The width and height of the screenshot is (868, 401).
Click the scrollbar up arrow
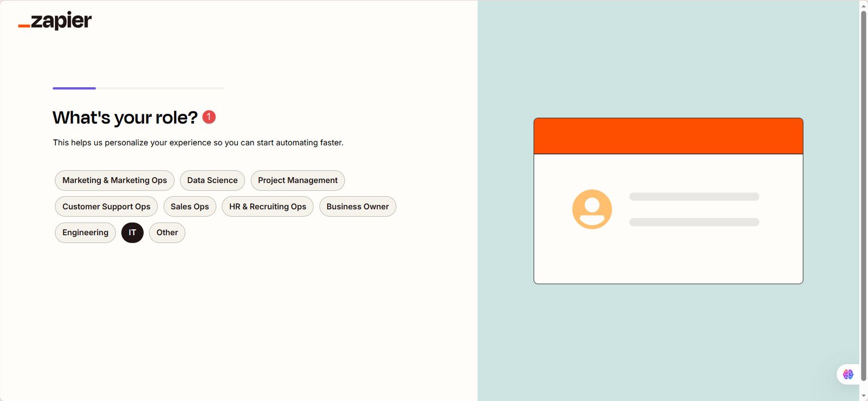[x=863, y=5]
